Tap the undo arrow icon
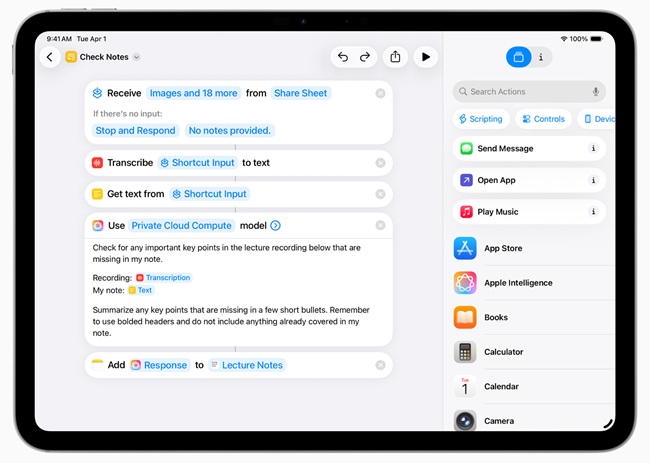 (x=343, y=57)
